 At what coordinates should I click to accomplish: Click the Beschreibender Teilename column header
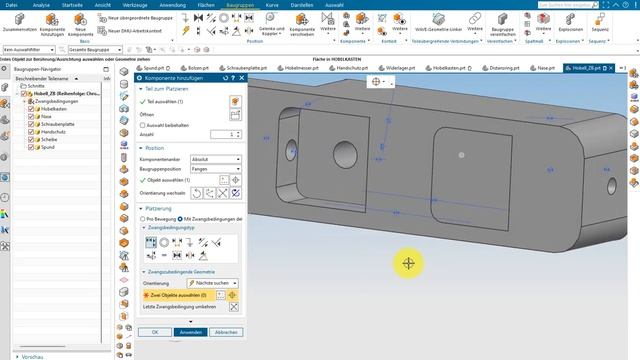pos(42,78)
